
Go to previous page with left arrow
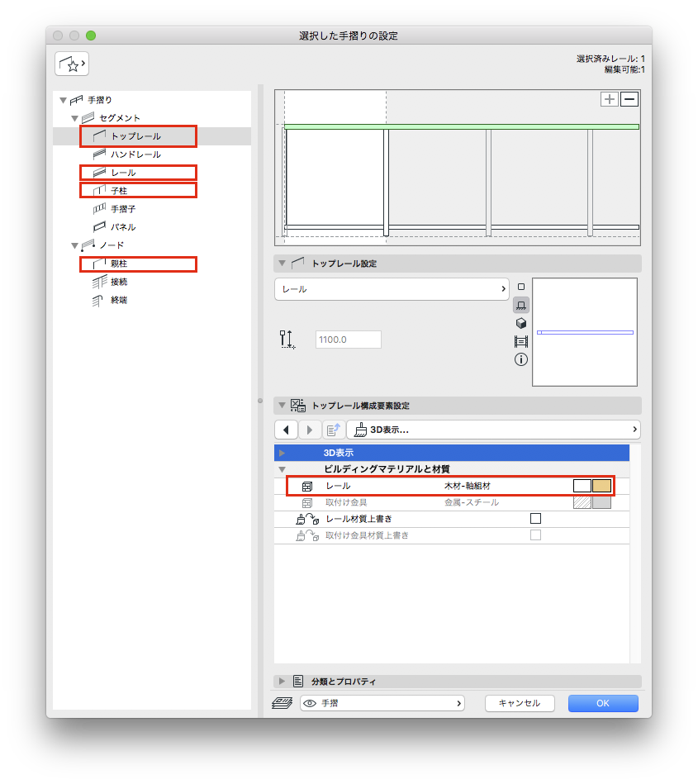tap(285, 430)
